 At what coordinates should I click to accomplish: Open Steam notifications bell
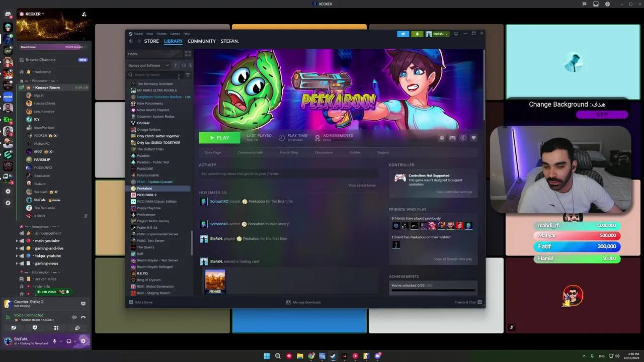coord(417,34)
